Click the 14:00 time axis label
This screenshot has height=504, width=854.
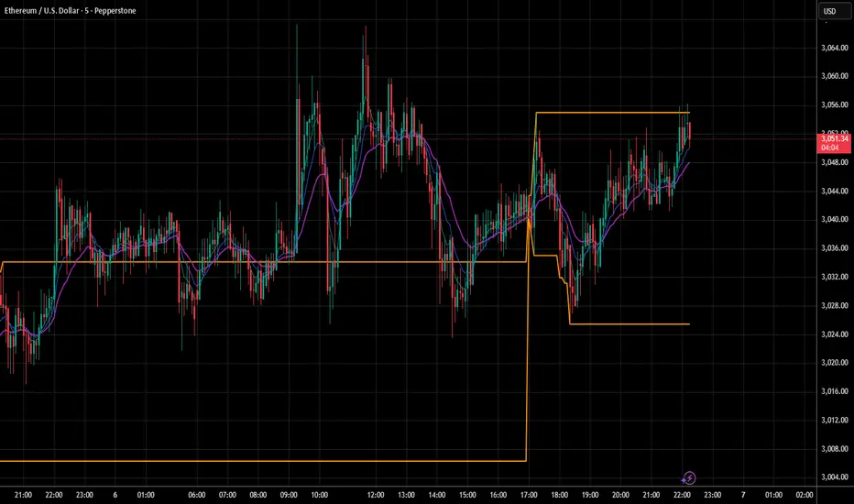point(437,495)
